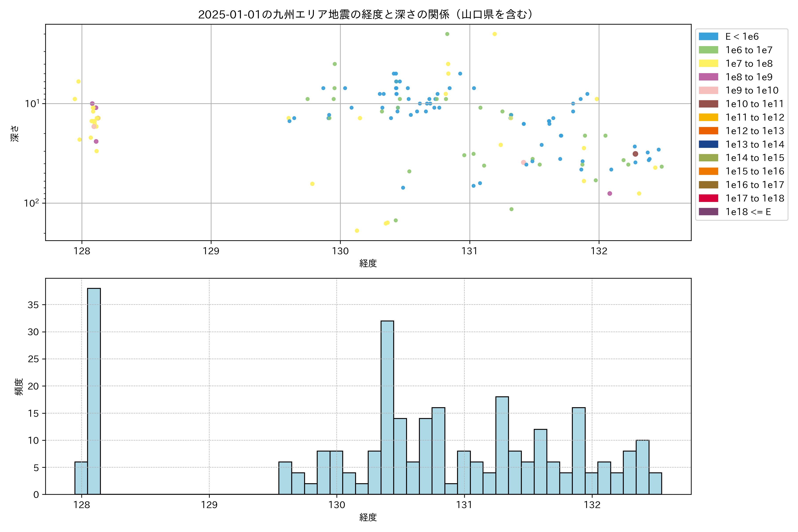Viewport: 798px width, 532px height.
Task: Click the brown 1e10 to 1e11 swatch
Action: point(708,104)
